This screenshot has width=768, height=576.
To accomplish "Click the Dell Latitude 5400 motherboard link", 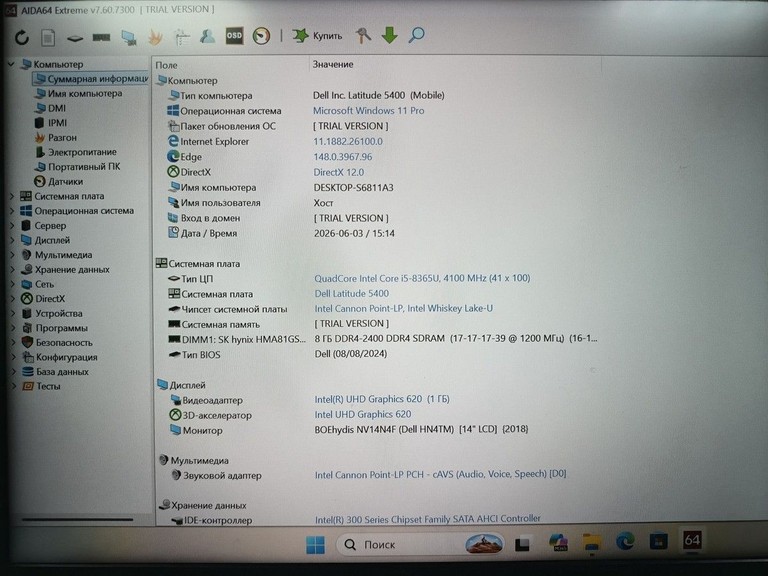I will point(352,293).
